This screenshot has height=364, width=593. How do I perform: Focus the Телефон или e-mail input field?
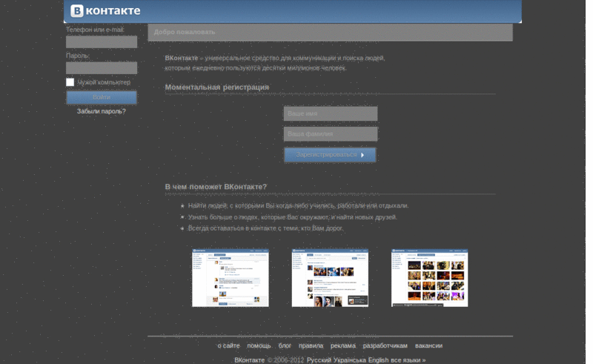pyautogui.click(x=102, y=42)
